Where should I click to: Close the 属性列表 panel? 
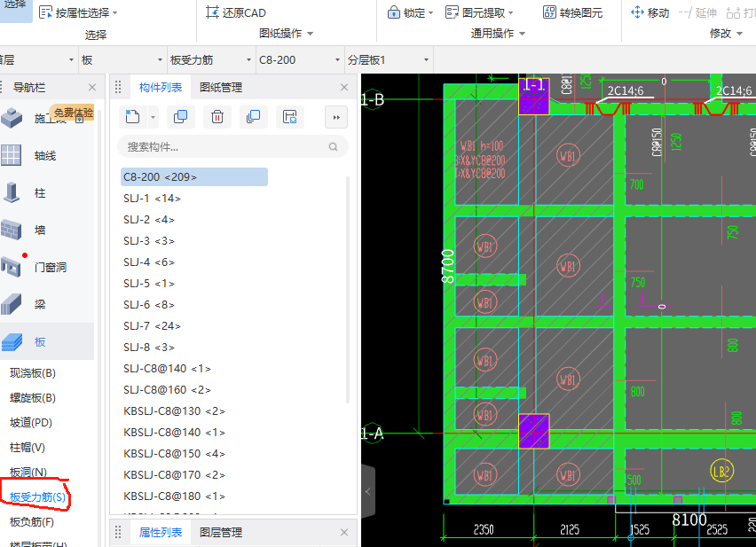click(x=343, y=532)
